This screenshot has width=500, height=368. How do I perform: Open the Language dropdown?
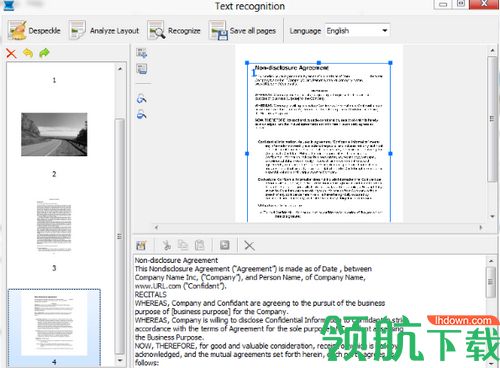(357, 31)
